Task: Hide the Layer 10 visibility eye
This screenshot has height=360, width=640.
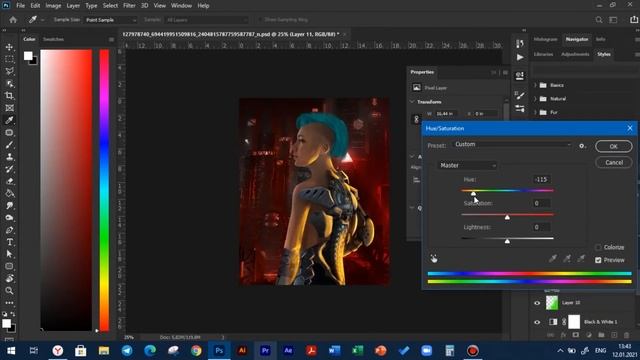Action: pyautogui.click(x=537, y=303)
